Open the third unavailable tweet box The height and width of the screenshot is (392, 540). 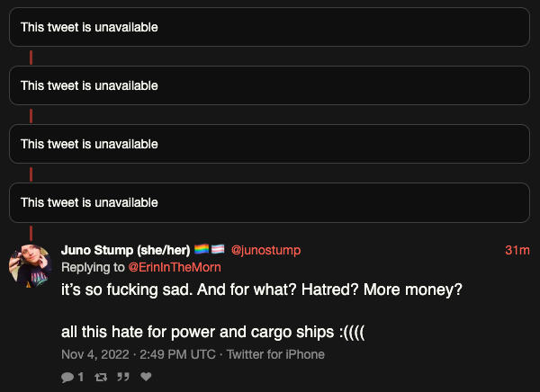pyautogui.click(x=269, y=144)
